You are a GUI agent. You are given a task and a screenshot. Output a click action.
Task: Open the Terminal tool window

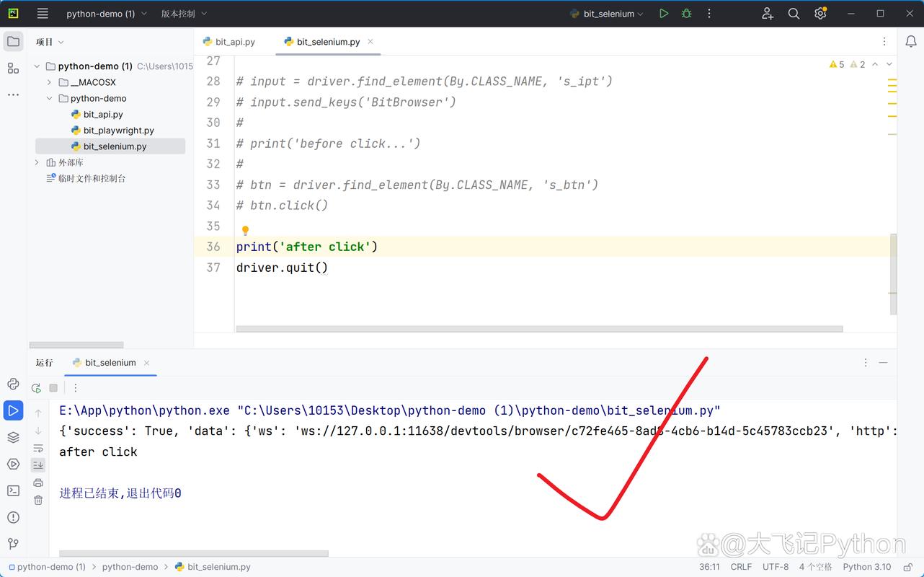tap(13, 490)
